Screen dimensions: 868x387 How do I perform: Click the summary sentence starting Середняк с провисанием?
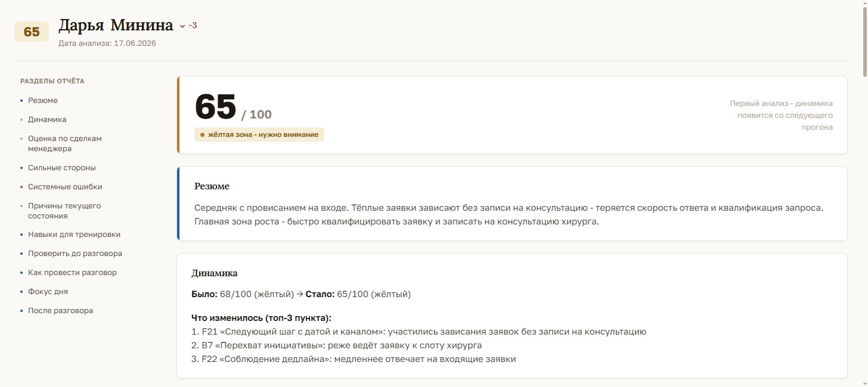pos(509,208)
